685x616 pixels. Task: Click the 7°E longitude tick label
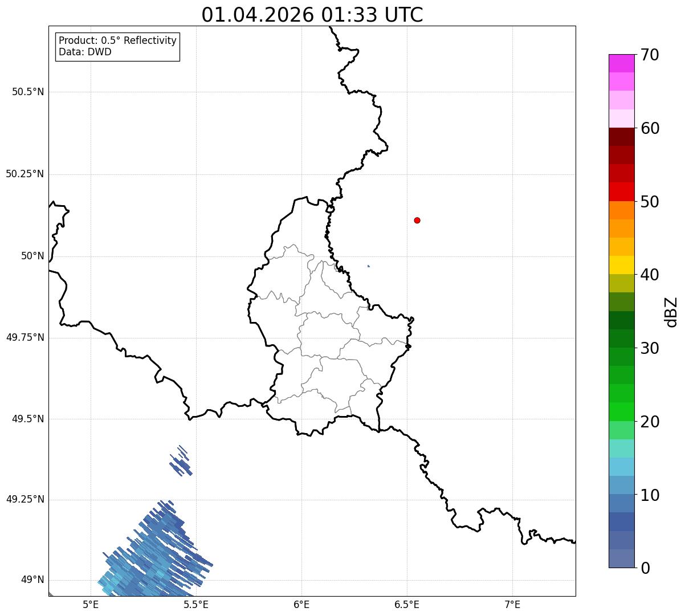(512, 605)
